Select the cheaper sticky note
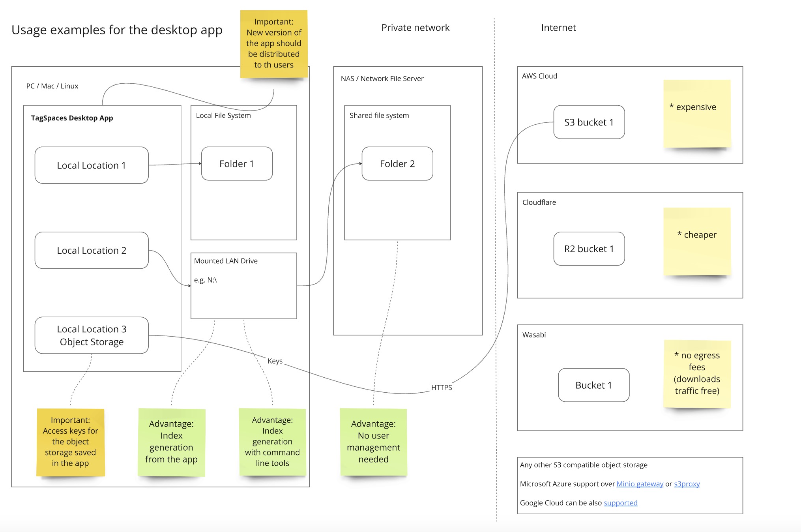This screenshot has height=532, width=801. [x=697, y=241]
